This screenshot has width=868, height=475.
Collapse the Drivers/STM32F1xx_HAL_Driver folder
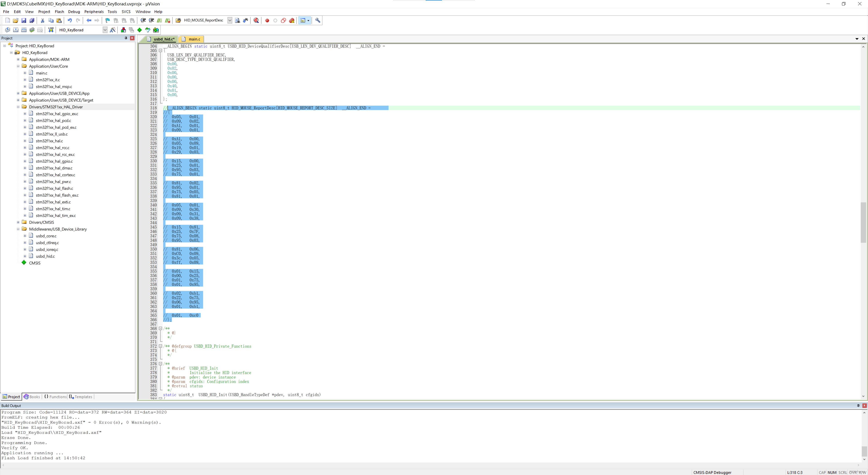pyautogui.click(x=18, y=107)
